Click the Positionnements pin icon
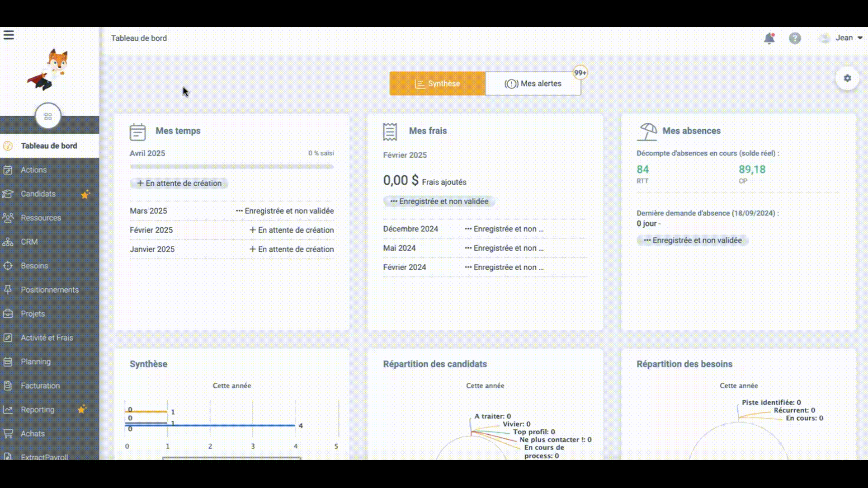Viewport: 868px width, 488px height. (x=8, y=290)
